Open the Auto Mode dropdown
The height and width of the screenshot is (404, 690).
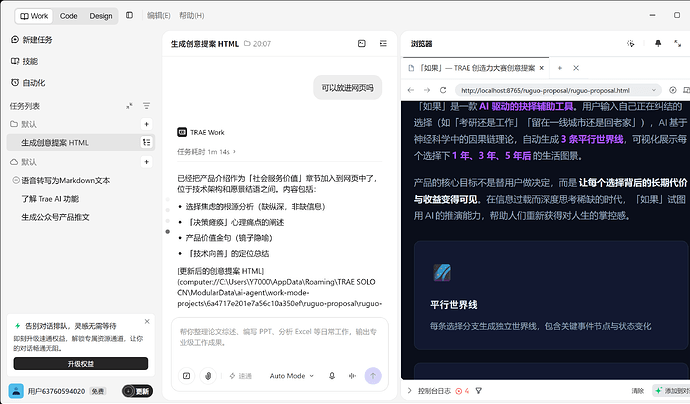[292, 376]
